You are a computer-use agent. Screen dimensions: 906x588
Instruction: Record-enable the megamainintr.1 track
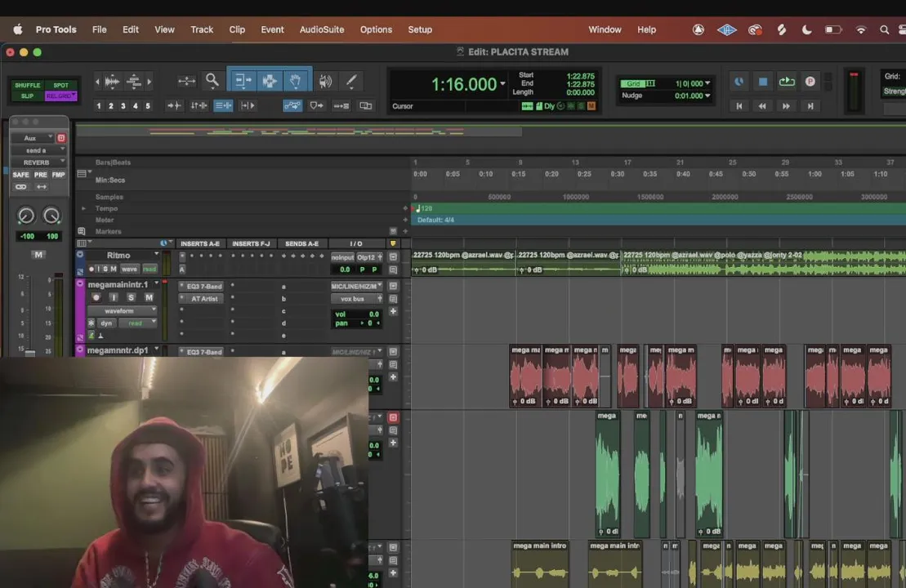pos(96,297)
